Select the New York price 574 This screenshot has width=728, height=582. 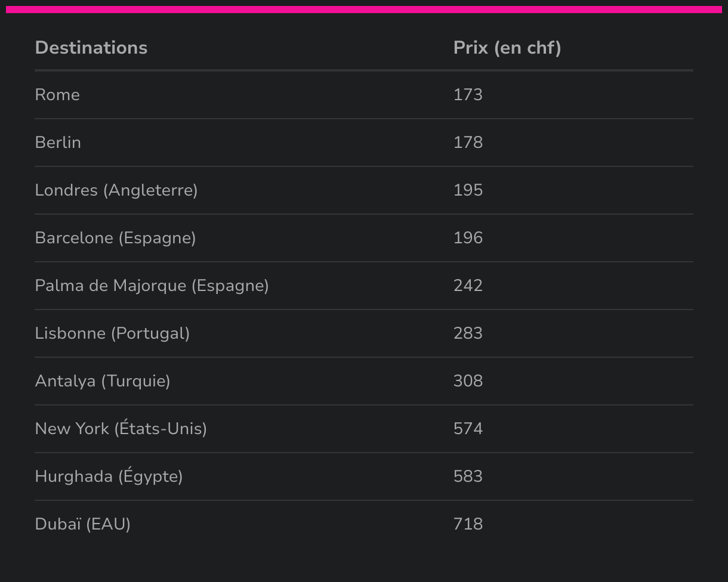(x=468, y=429)
